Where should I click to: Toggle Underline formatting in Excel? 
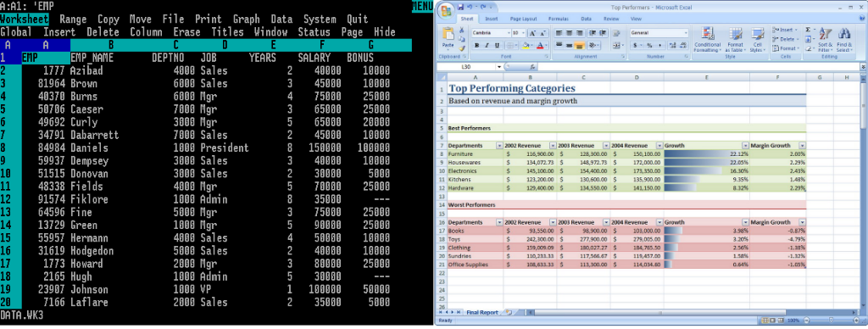tap(497, 46)
